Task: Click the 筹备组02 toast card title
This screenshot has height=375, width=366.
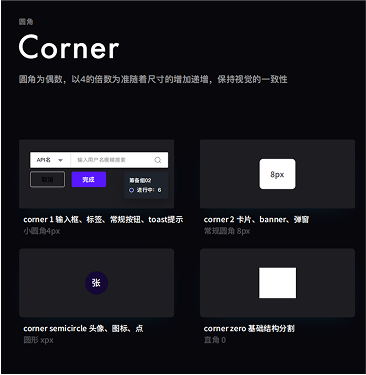Action: click(140, 180)
